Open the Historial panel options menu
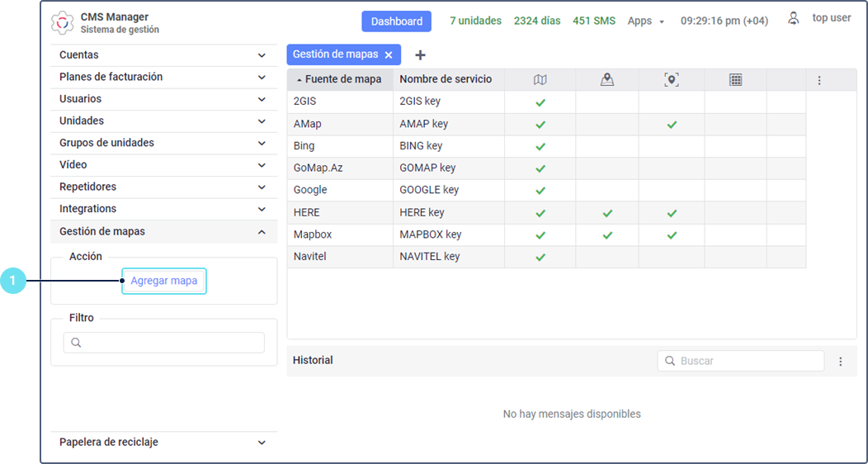868x464 pixels. pos(840,362)
